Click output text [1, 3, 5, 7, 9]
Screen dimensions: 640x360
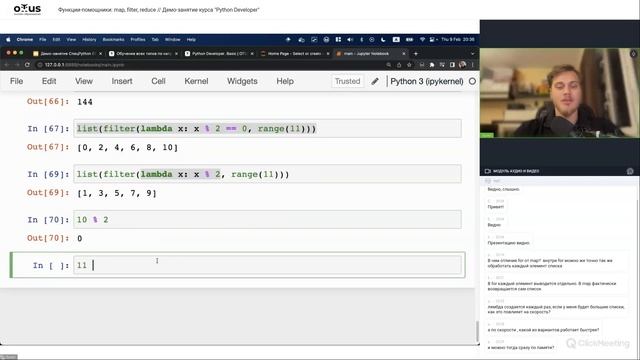[117, 193]
